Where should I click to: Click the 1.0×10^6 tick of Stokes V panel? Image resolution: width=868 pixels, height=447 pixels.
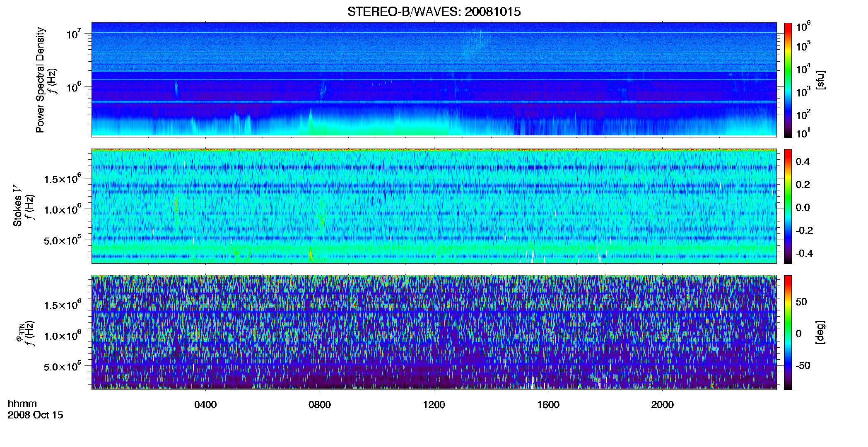(x=63, y=209)
